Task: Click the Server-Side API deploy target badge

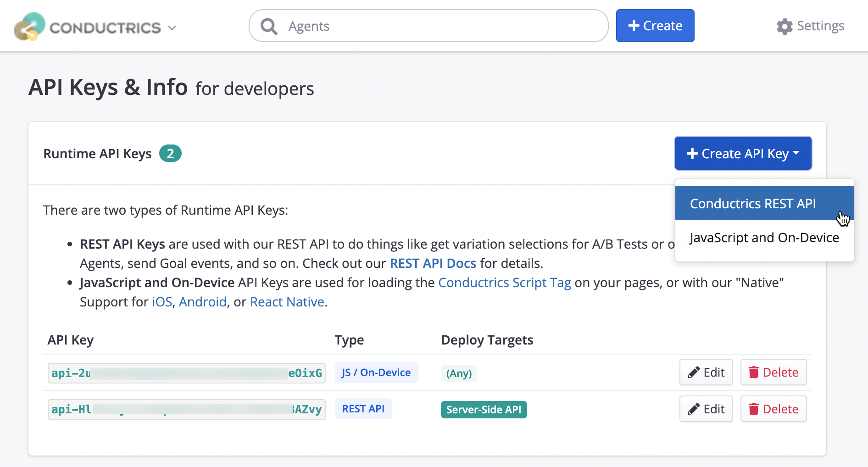Action: (484, 410)
